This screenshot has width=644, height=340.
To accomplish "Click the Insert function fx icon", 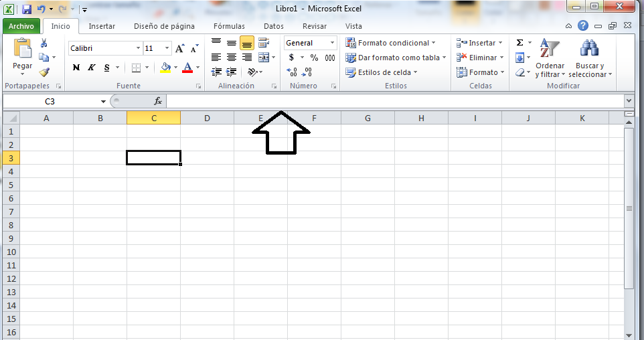I will [x=158, y=101].
